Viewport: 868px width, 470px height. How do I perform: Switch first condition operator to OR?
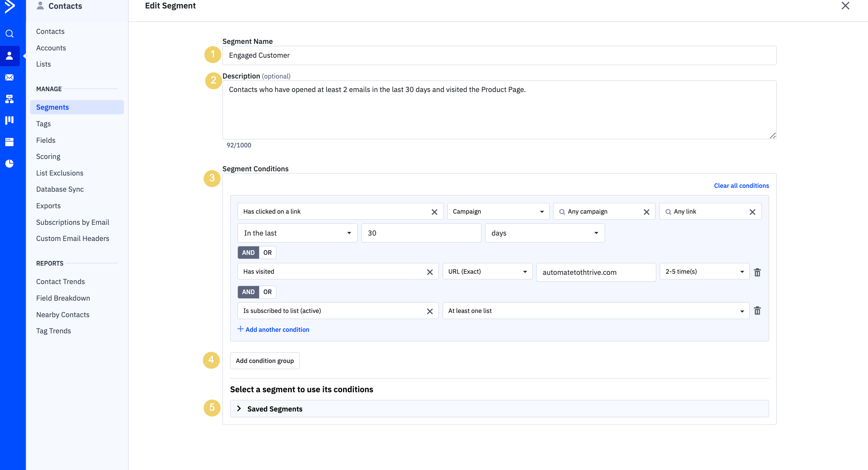[268, 253]
